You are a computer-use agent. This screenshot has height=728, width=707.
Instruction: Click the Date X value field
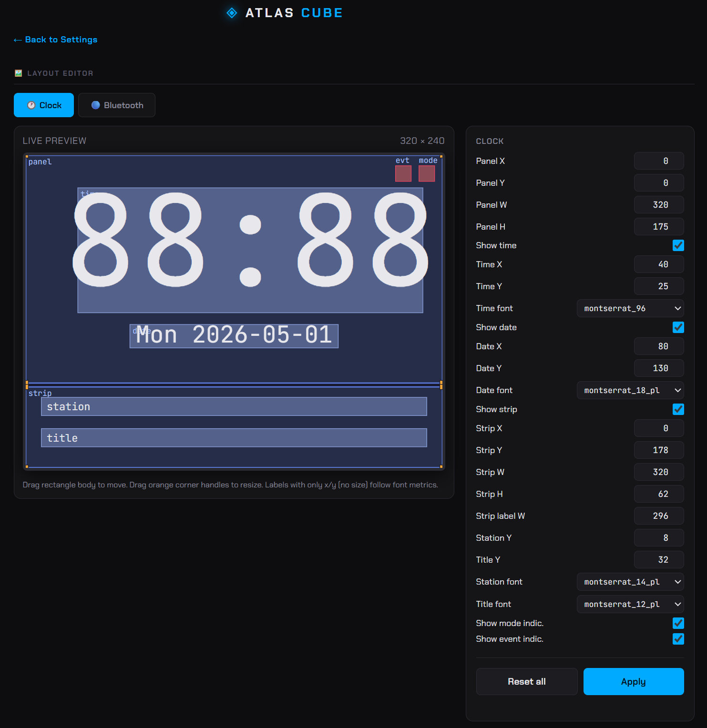[x=659, y=346]
